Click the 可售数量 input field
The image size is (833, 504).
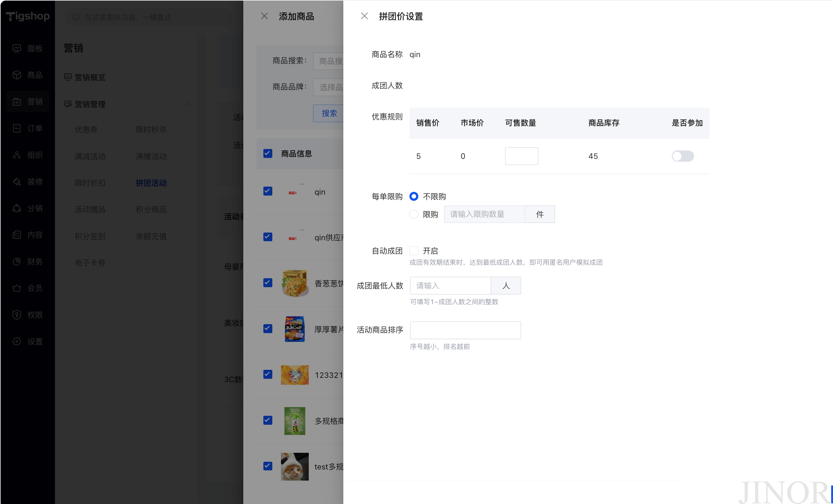(521, 156)
